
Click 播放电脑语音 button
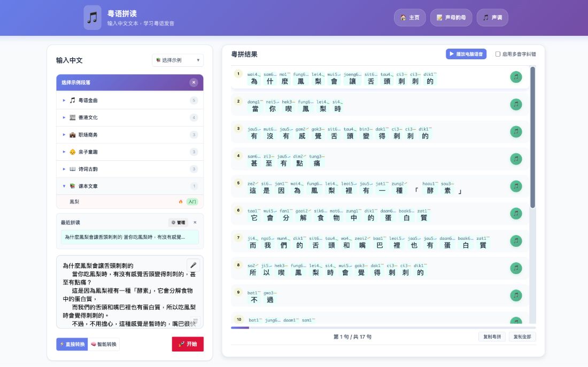466,54
